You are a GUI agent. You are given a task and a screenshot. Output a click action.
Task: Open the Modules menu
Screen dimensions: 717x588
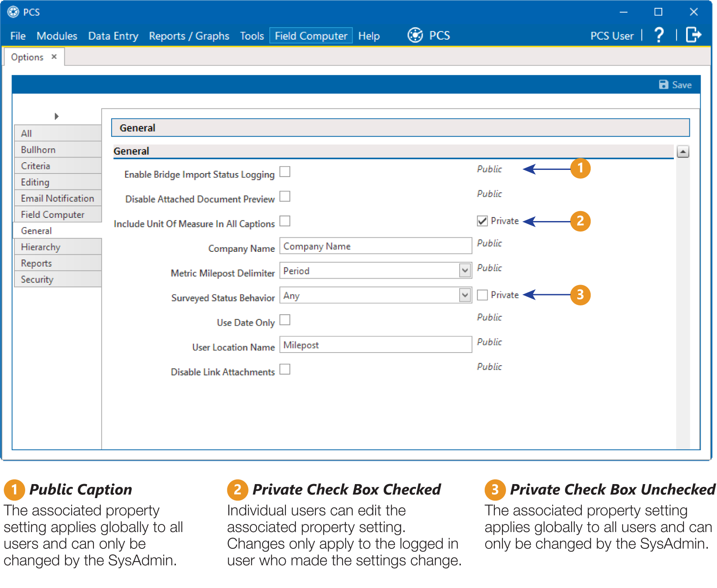57,36
